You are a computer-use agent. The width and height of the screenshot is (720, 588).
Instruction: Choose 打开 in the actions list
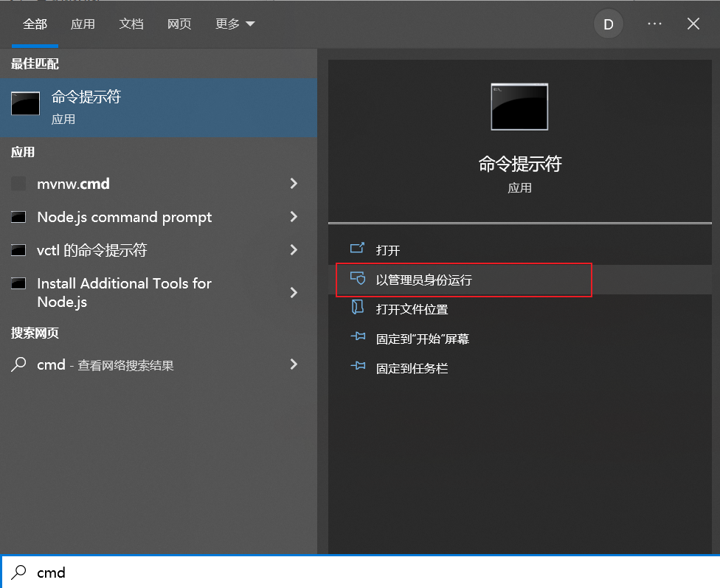pyautogui.click(x=520, y=250)
